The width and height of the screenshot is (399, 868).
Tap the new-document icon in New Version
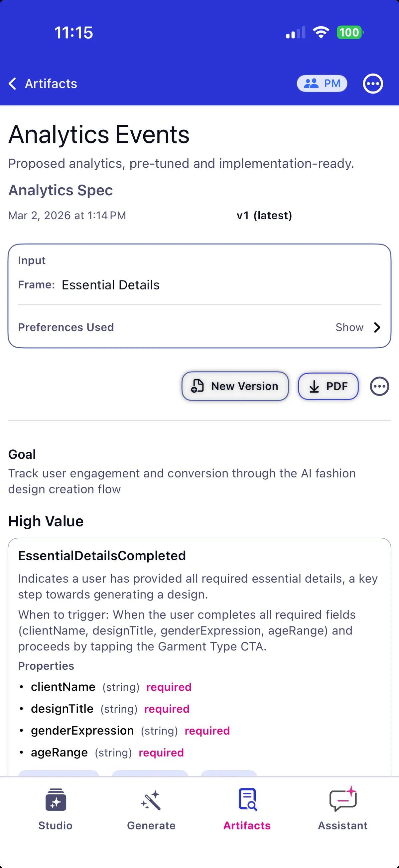[x=197, y=386]
